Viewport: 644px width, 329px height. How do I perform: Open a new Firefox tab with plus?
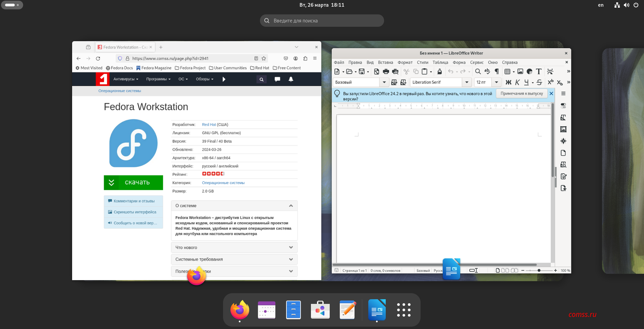point(161,47)
